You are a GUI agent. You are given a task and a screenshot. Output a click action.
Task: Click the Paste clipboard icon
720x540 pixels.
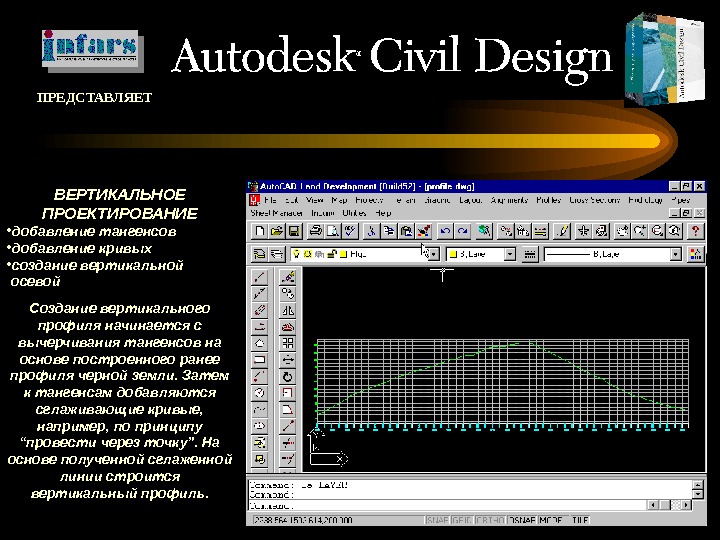[406, 231]
